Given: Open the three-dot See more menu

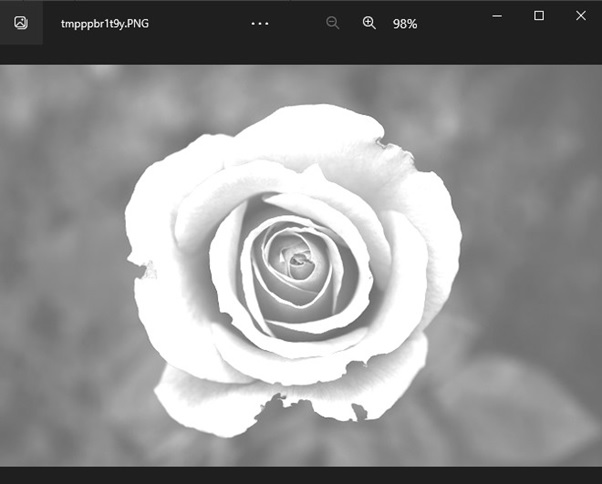Looking at the screenshot, I should 260,24.
